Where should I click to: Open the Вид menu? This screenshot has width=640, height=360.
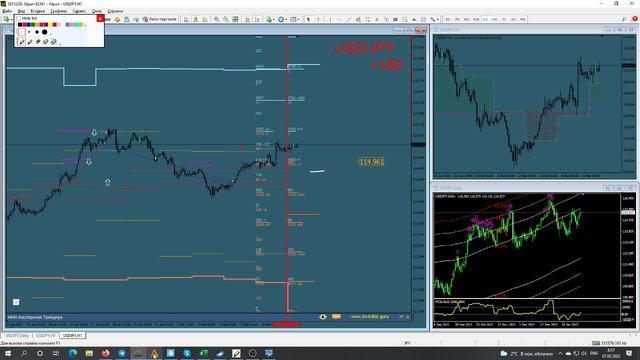pyautogui.click(x=21, y=11)
